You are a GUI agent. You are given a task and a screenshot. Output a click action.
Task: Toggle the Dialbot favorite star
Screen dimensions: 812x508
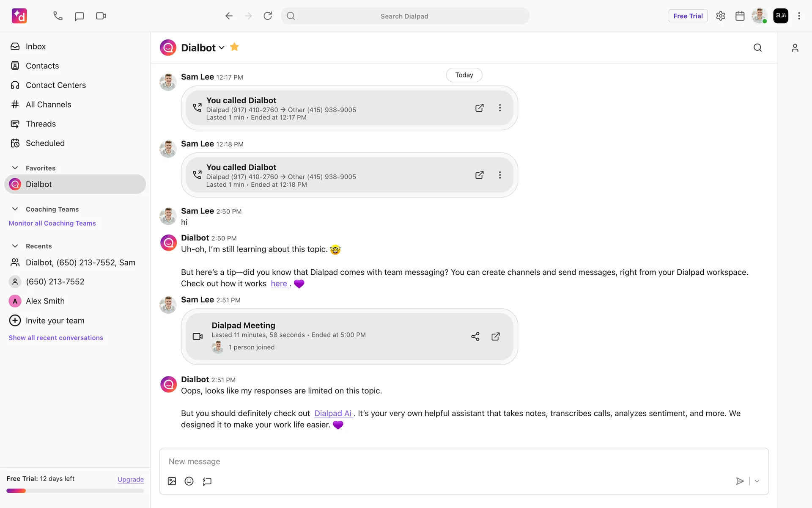234,47
